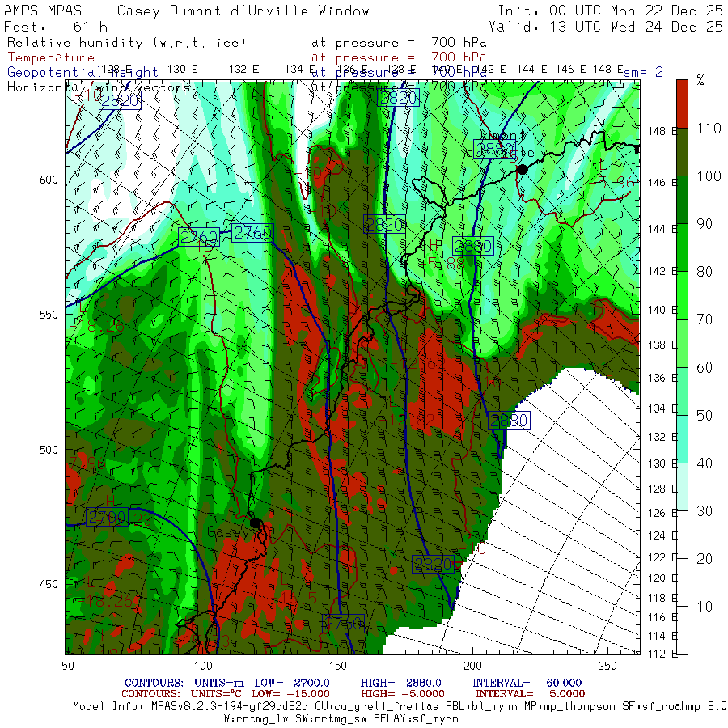Pick the colorbar segment between 50 and 60

pyautogui.click(x=682, y=391)
